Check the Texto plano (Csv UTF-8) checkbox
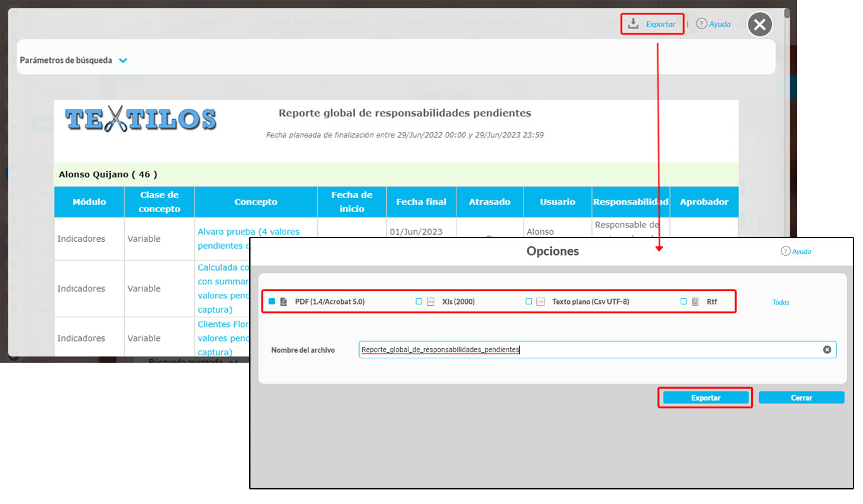Screen dimensions: 863x504 (x=529, y=301)
